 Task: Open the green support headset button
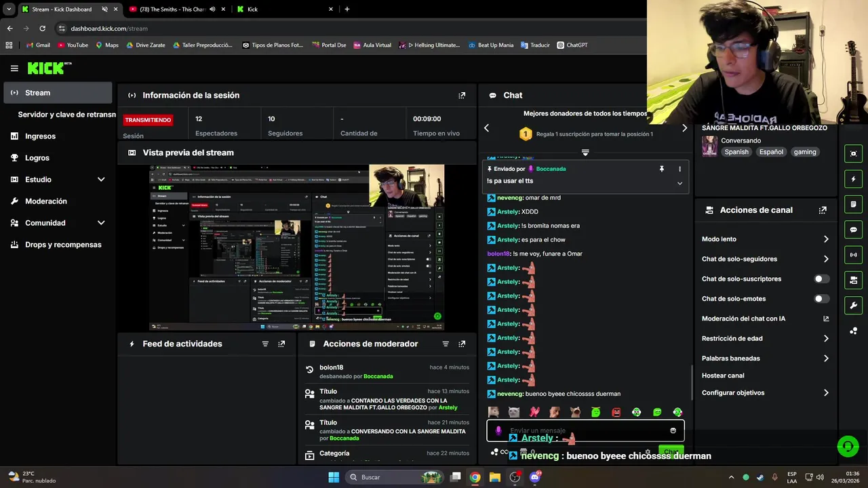pyautogui.click(x=848, y=446)
